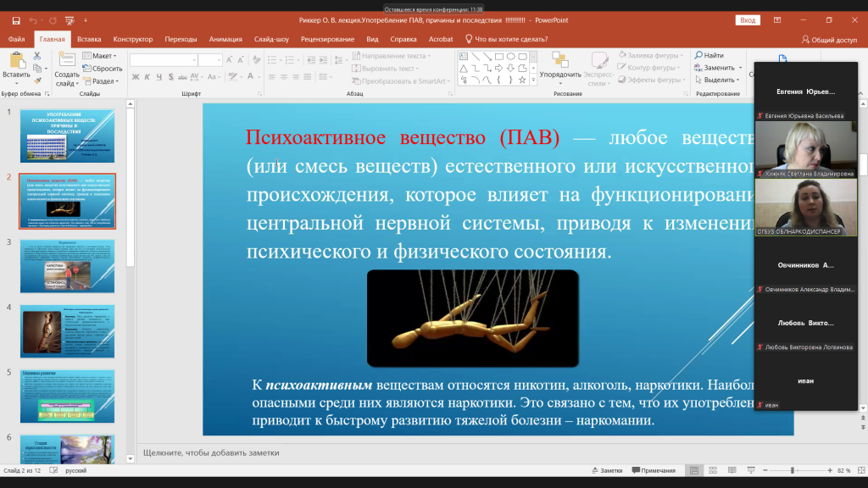Open the Файл tab
This screenshot has height=488, width=868.
17,39
